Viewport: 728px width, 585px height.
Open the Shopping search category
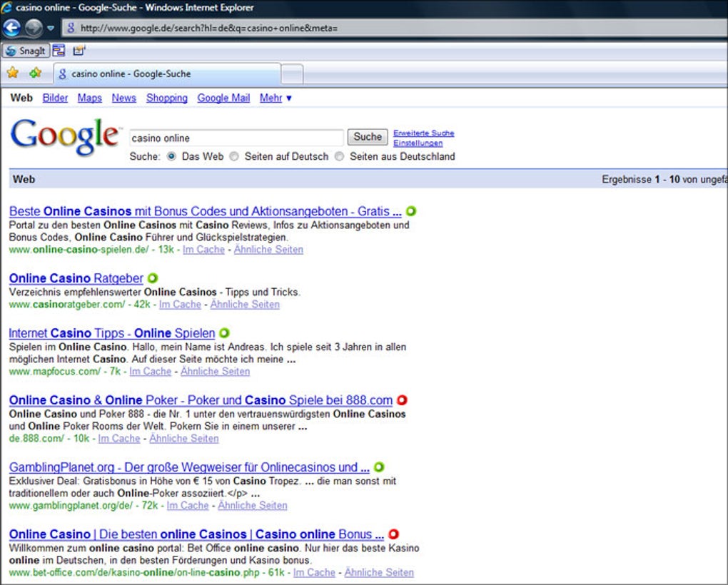[167, 98]
